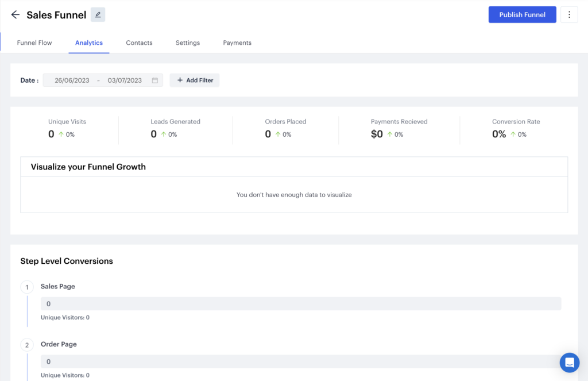Click the Add Filter button
Viewport: 588px width, 381px height.
click(194, 80)
